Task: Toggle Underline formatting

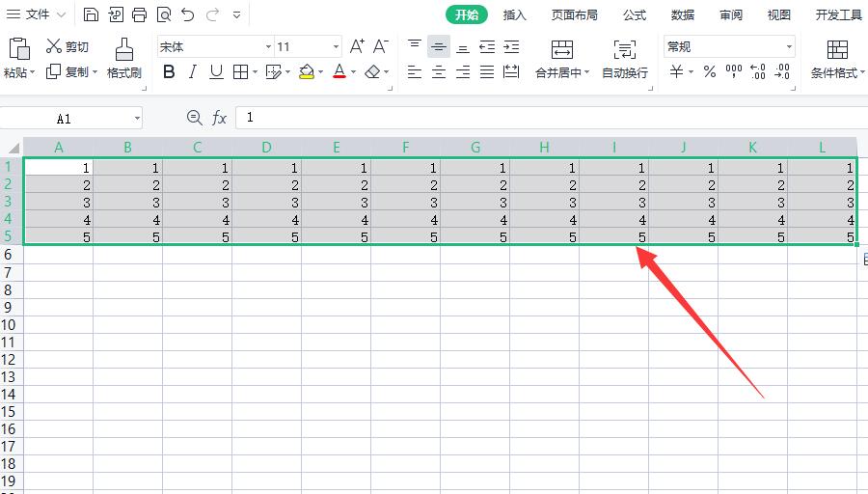Action: pyautogui.click(x=216, y=71)
